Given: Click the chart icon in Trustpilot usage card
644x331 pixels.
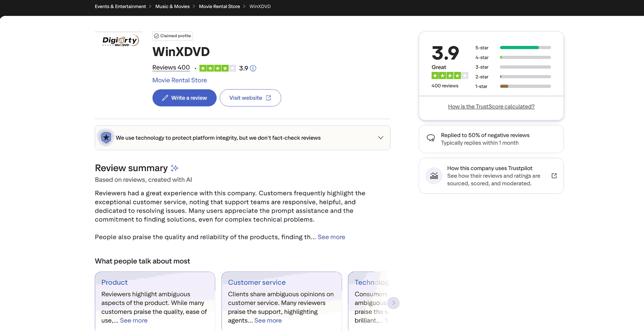Looking at the screenshot, I should pyautogui.click(x=434, y=176).
